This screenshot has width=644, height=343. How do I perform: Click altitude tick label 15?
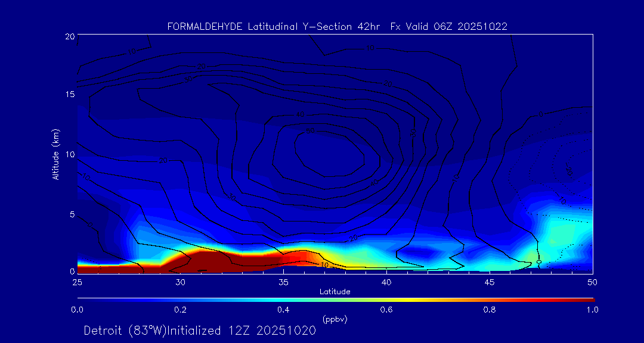(70, 95)
